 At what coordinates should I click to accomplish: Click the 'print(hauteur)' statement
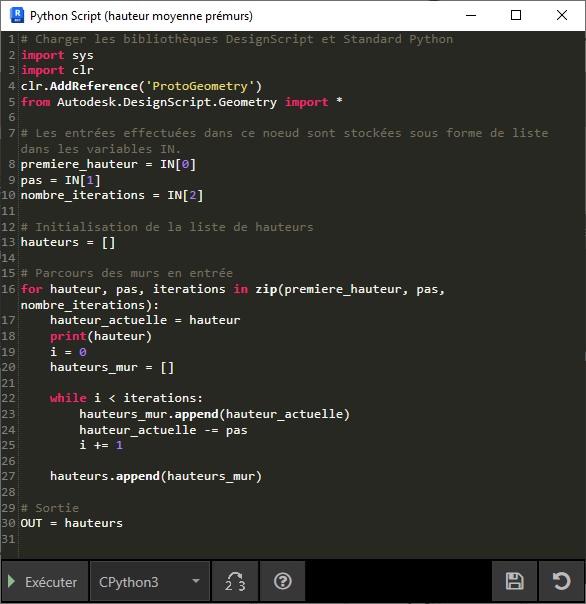[101, 336]
